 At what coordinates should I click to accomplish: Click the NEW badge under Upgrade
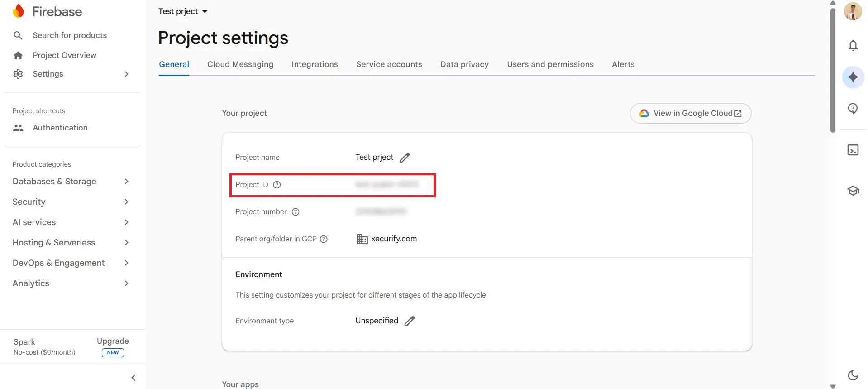pyautogui.click(x=113, y=353)
